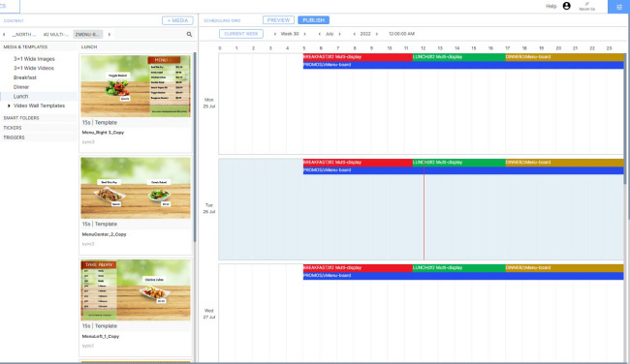Screen dimensions: 630x364
Task: Click the Mon 25 Jul day label
Action: 209,104
